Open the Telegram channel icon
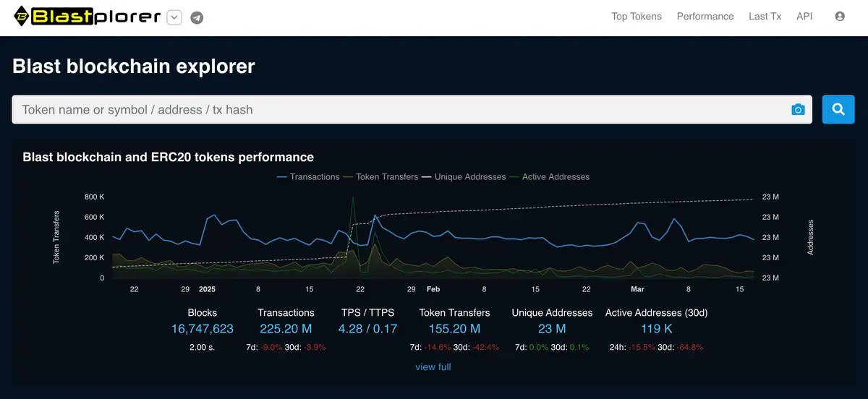This screenshot has width=868, height=399. [x=197, y=18]
